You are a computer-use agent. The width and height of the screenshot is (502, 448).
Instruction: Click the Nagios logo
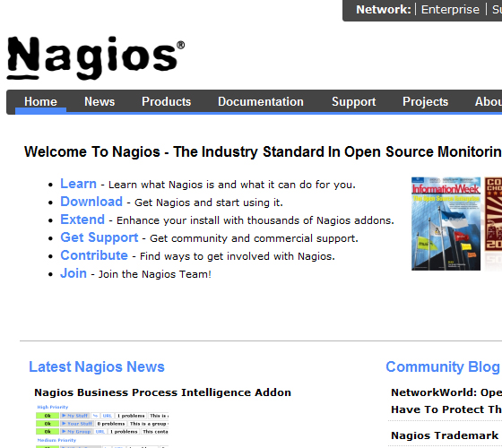pos(96,57)
